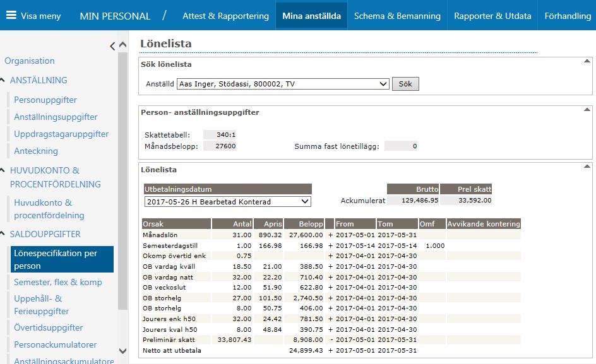Open the Utbetalningsdatum dropdown
Screen dimensions: 596x364
click(228, 201)
